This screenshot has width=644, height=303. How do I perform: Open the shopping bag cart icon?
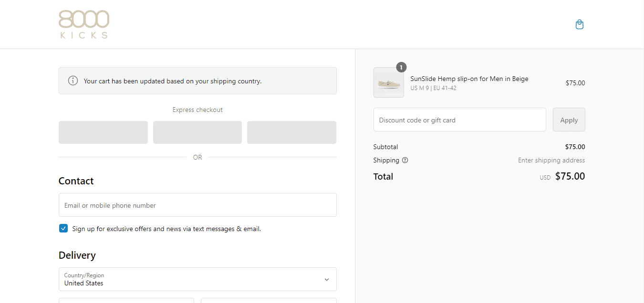coord(580,24)
